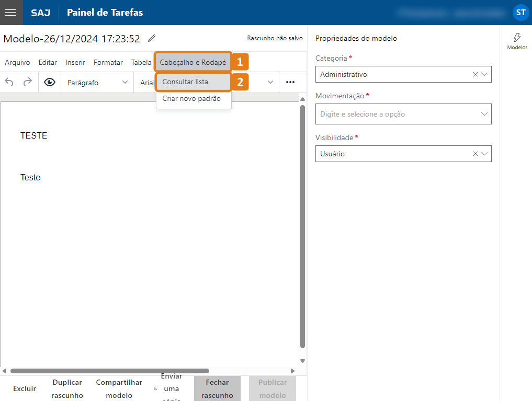Expand the Visibilidade dropdown arrow
532x401 pixels.
(484, 154)
